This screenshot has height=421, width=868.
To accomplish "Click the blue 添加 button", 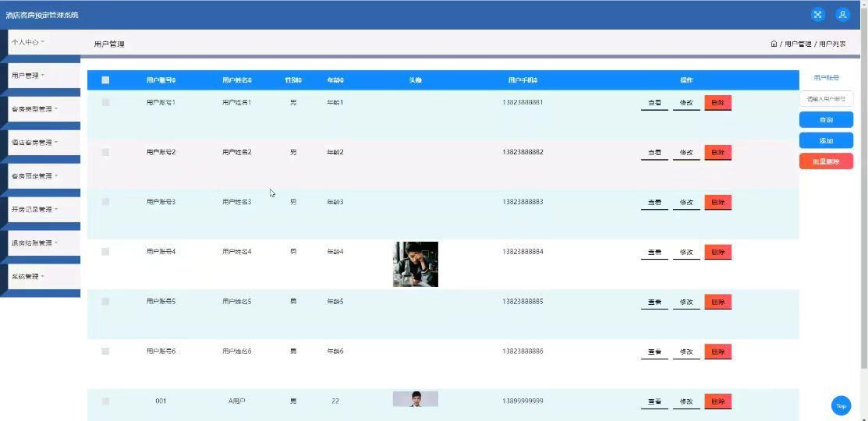I will pos(826,140).
